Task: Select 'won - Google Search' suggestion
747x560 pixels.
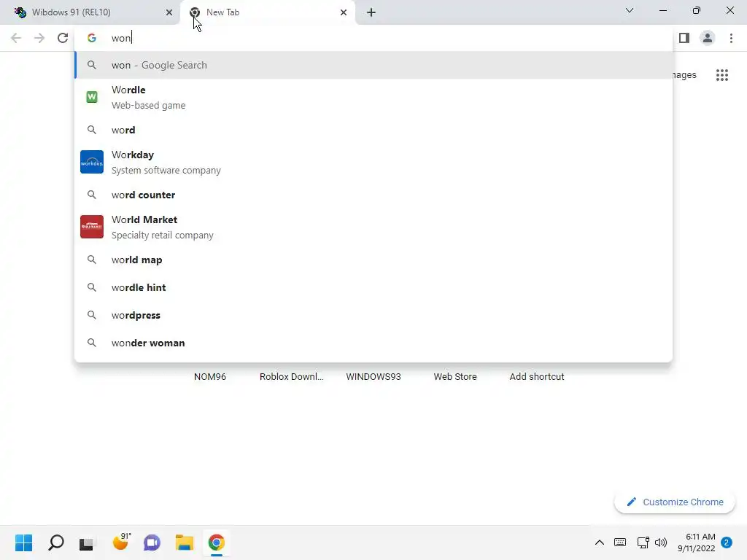Action: coord(373,65)
